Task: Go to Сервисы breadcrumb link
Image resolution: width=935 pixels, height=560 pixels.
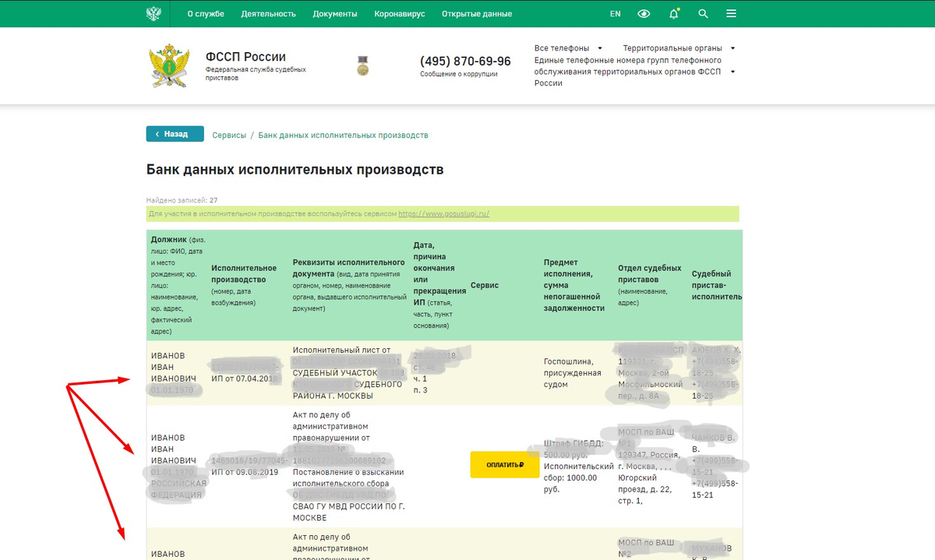Action: 229,135
